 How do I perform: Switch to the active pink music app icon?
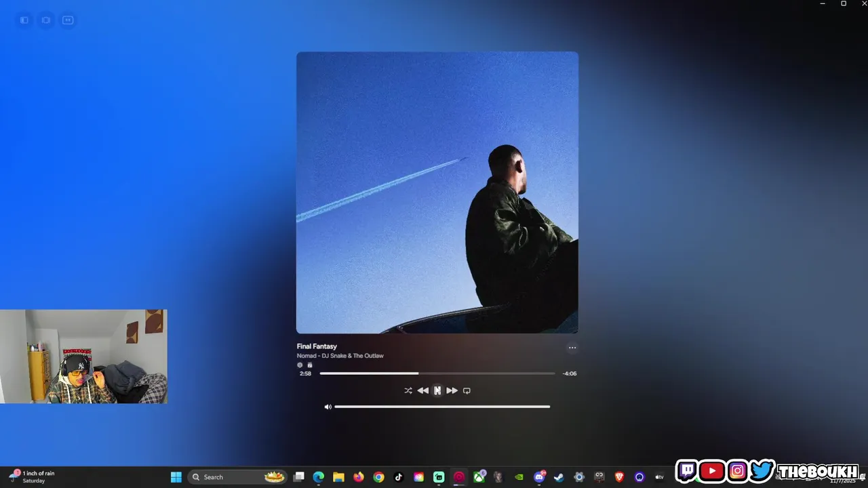tap(459, 477)
